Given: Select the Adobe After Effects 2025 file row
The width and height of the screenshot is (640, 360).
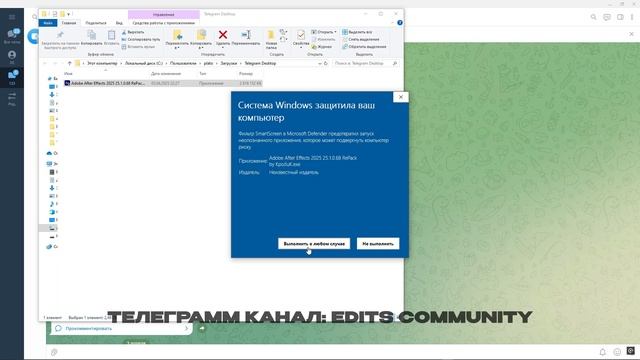Looking at the screenshot, I should (x=162, y=83).
